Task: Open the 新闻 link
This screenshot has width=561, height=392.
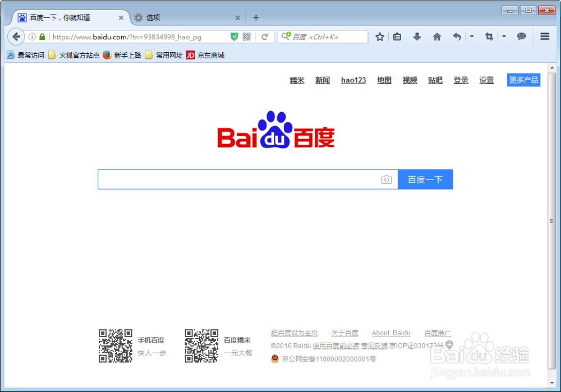Action: click(x=323, y=80)
